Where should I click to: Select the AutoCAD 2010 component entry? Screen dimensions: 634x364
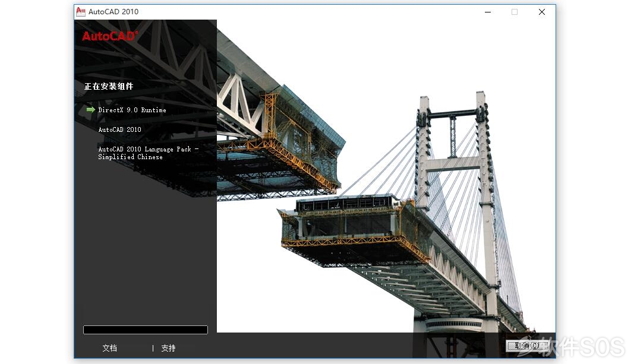click(119, 129)
